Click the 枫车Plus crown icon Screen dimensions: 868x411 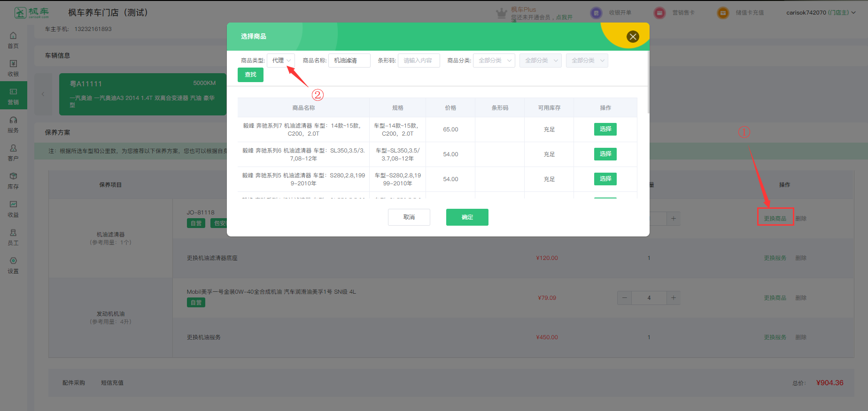[x=502, y=13]
